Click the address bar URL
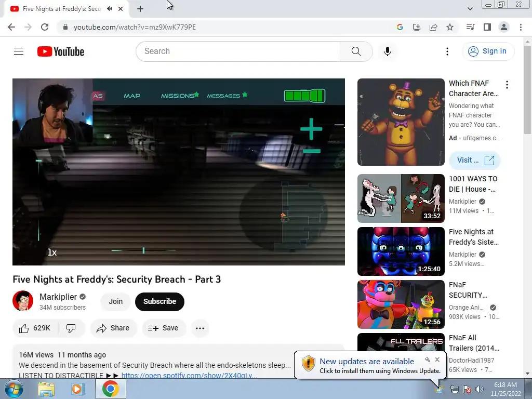 tap(135, 27)
